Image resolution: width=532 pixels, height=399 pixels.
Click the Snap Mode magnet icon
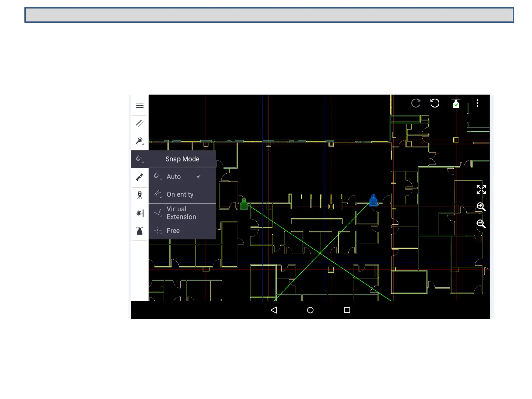pos(140,159)
